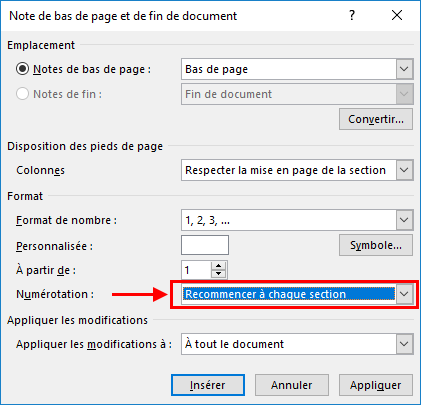Click the Convertir button
421x405 pixels.
pyautogui.click(x=376, y=119)
